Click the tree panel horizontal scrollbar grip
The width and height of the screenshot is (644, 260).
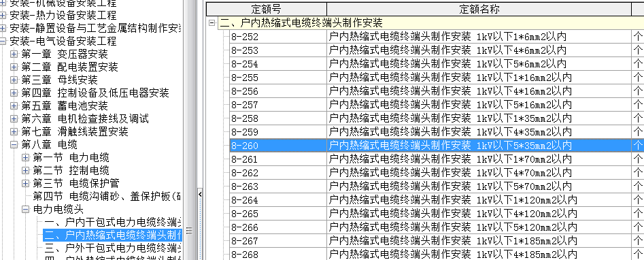(x=189, y=231)
